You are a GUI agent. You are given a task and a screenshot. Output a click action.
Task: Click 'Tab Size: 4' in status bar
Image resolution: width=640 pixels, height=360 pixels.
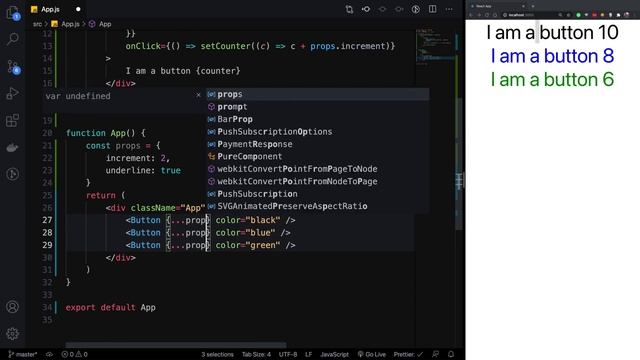256,354
